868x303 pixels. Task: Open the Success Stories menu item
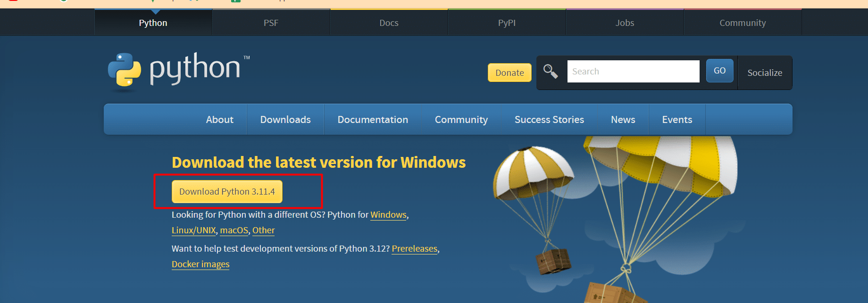[549, 120]
